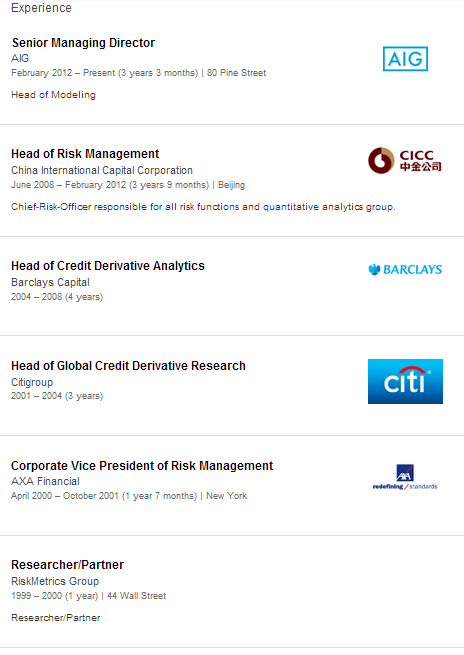Open Head of Credit Derivative Analytics title
Screen dimensions: 464x655
[x=108, y=266]
